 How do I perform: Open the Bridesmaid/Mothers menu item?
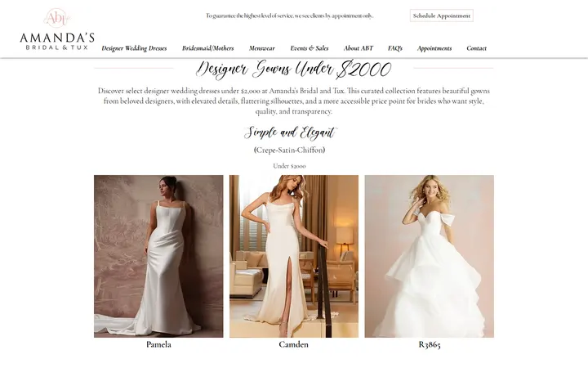(207, 48)
